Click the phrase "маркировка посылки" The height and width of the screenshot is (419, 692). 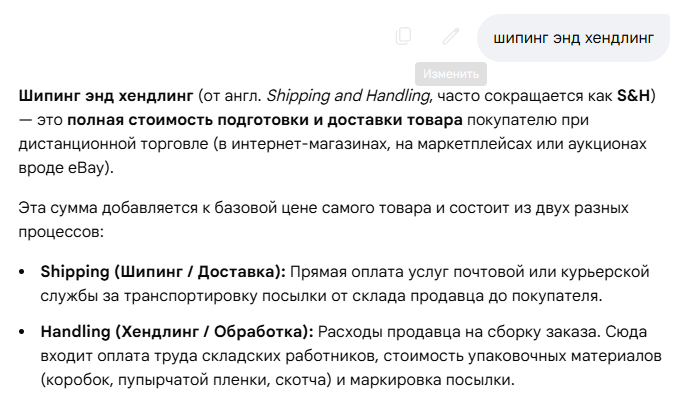click(x=432, y=380)
